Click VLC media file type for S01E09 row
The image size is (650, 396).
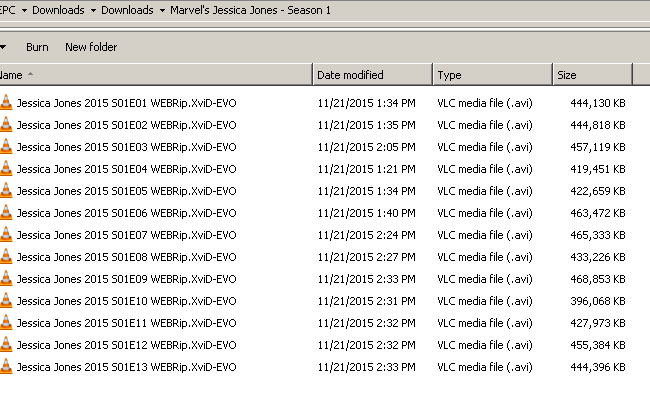click(x=485, y=279)
